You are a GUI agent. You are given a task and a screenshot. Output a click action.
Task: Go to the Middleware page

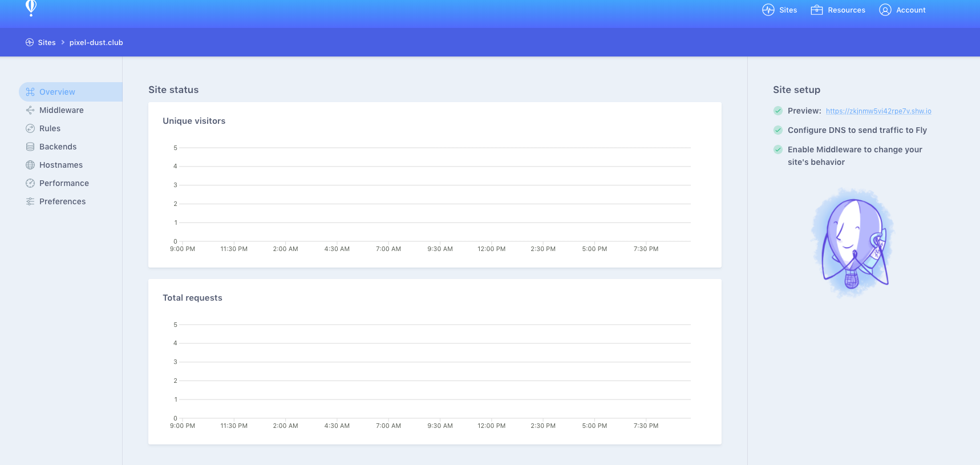click(x=62, y=110)
